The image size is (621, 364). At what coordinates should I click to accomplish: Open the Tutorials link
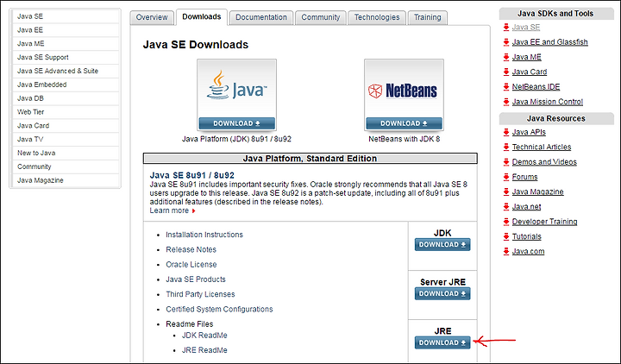pyautogui.click(x=526, y=236)
